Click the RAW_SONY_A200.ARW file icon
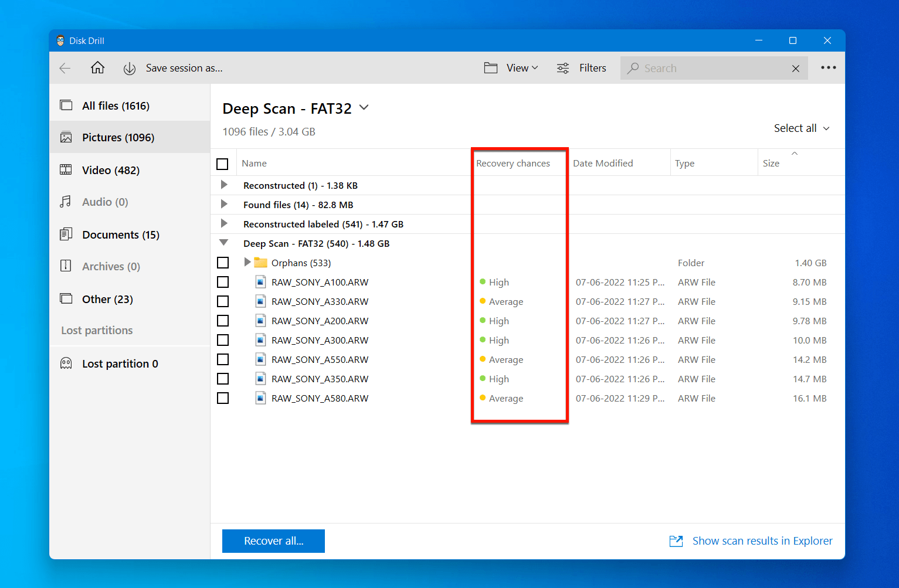 [261, 321]
